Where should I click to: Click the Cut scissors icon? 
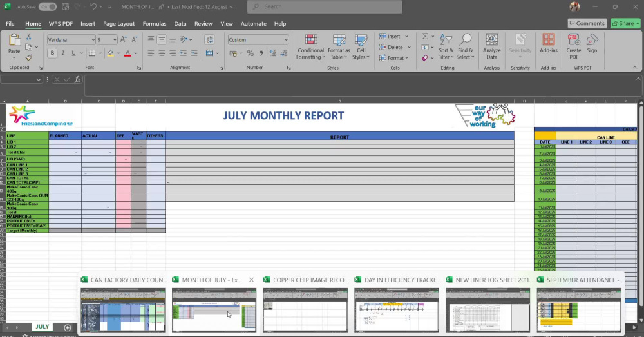(x=29, y=37)
